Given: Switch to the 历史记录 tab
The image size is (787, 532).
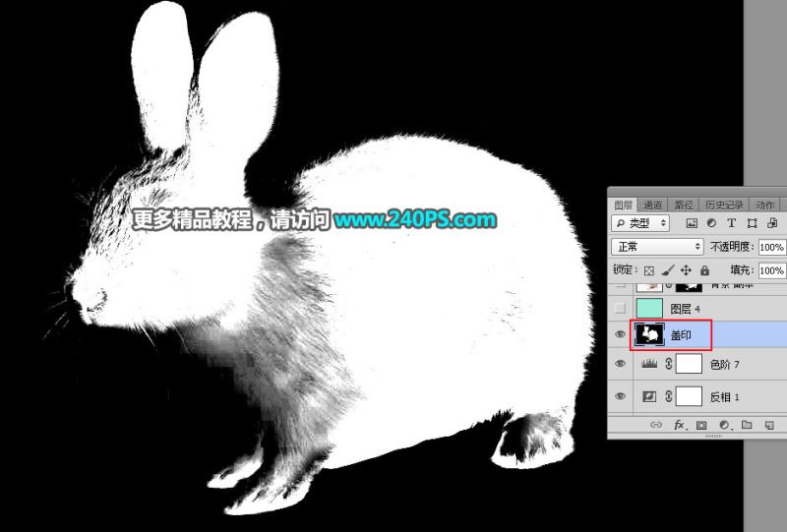Looking at the screenshot, I should tap(724, 205).
